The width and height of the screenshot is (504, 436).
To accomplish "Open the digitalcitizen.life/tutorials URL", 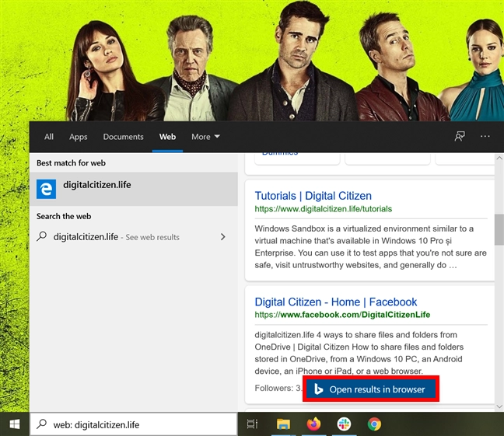I will 324,209.
